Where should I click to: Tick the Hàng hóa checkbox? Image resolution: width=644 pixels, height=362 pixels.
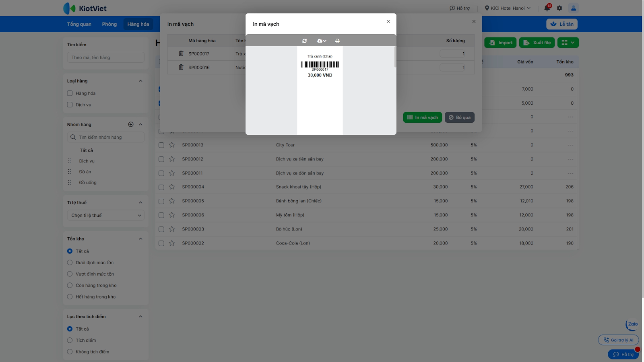coord(70,93)
